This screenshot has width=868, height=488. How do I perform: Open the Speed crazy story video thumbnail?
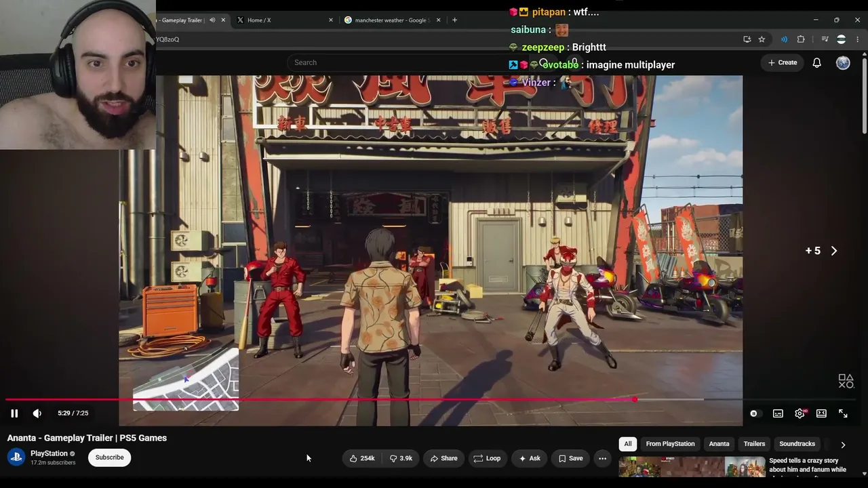click(x=692, y=467)
